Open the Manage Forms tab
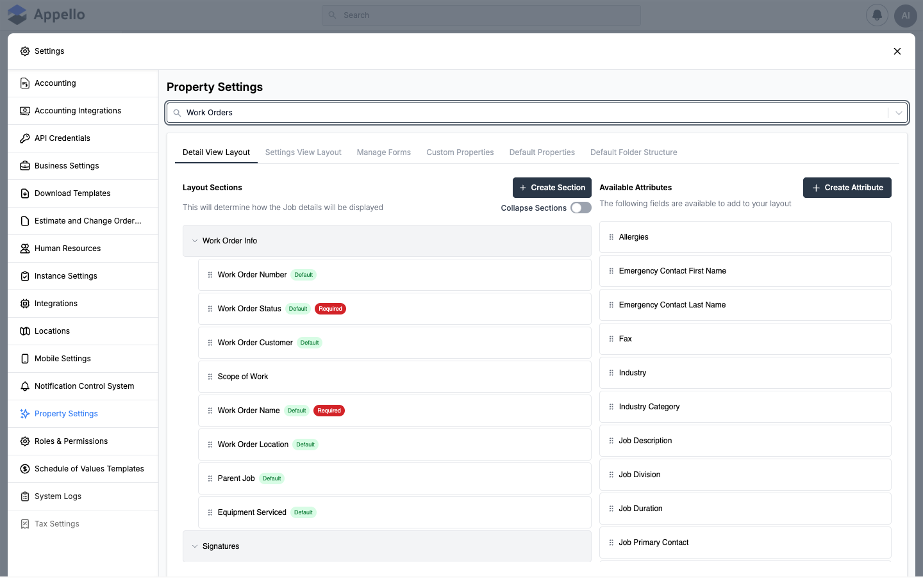923x588 pixels. (x=384, y=152)
